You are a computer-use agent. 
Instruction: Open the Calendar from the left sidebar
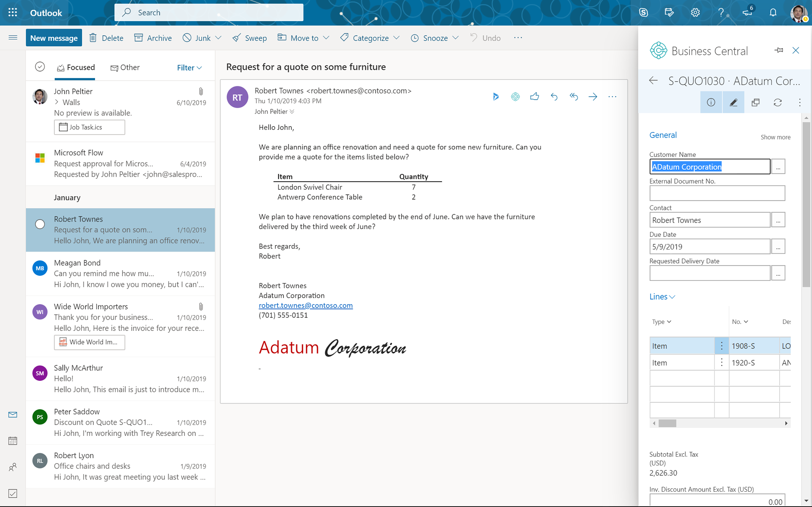(13, 440)
